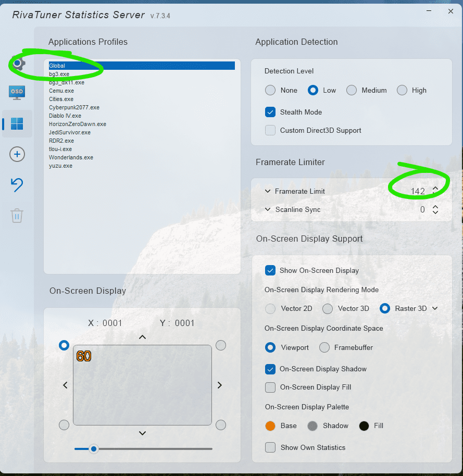Anchor OSD to top-right corner

(221, 345)
